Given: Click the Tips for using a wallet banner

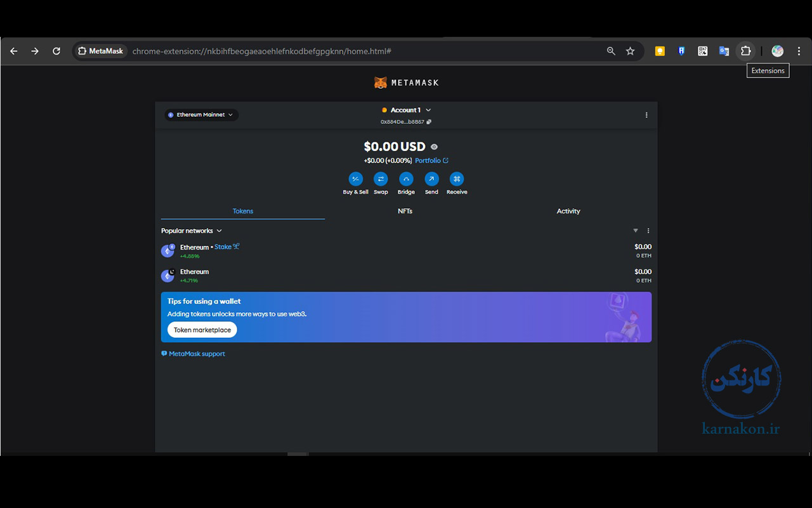Looking at the screenshot, I should 406,317.
